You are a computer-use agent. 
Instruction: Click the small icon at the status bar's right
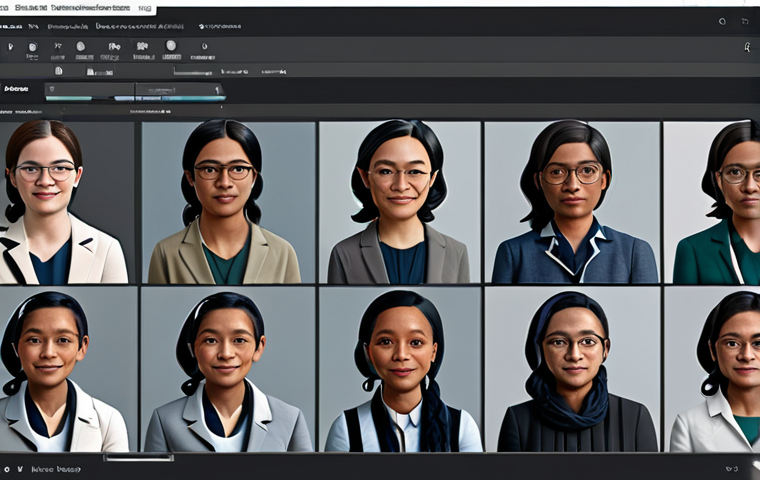pos(731,468)
